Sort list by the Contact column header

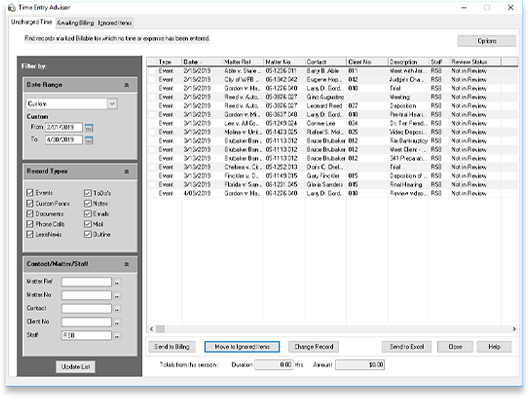(326, 62)
